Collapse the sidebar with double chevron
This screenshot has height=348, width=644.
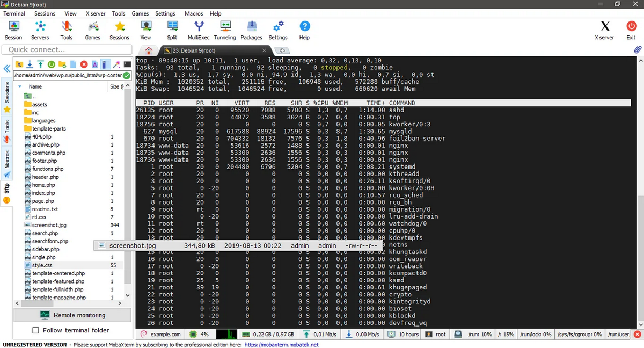coord(7,69)
